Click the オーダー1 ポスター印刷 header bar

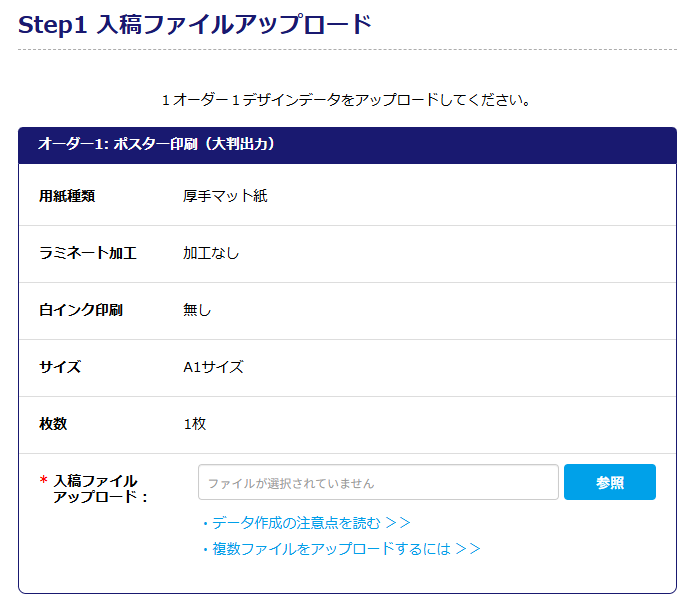346,145
